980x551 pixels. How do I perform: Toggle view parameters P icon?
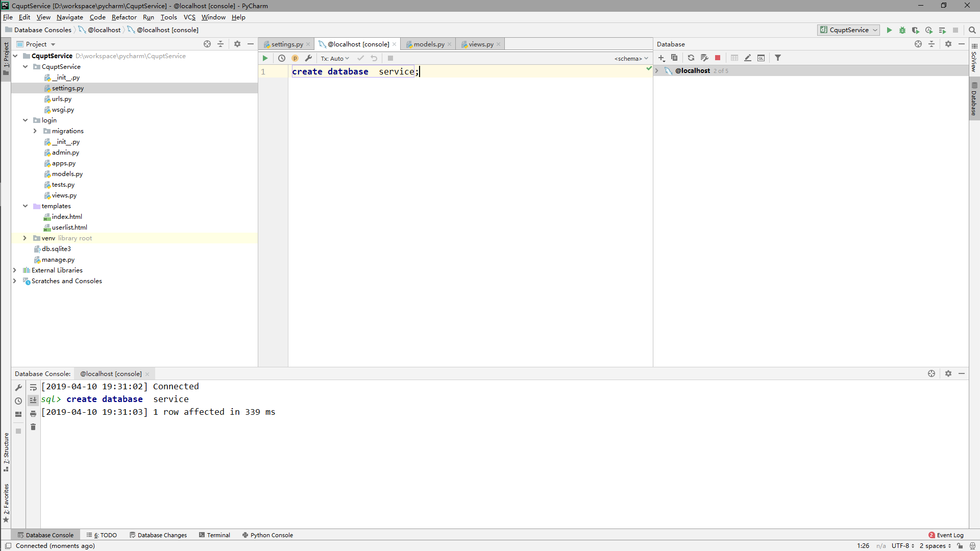[x=295, y=58]
